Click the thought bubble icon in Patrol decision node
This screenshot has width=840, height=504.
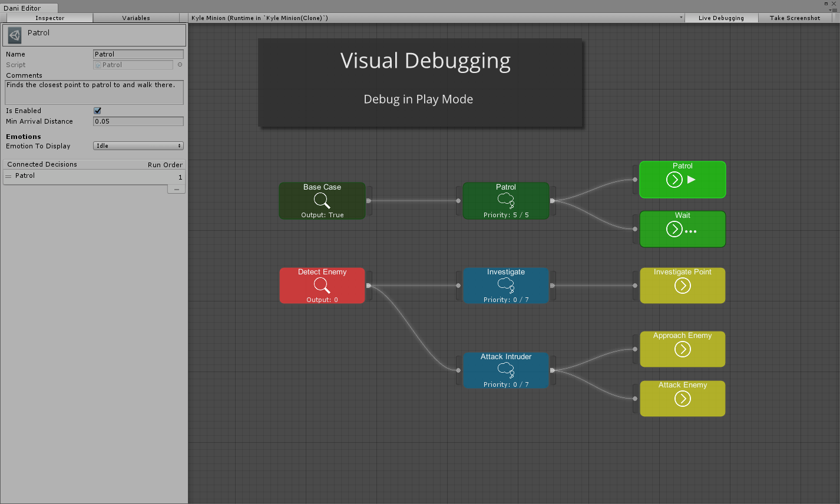pos(506,201)
